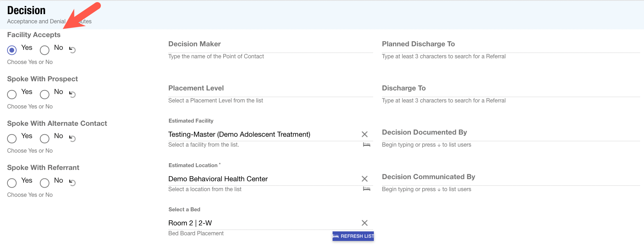Click the bed icon under Estimated Location
Screen dimensions: 644x248
tap(366, 189)
